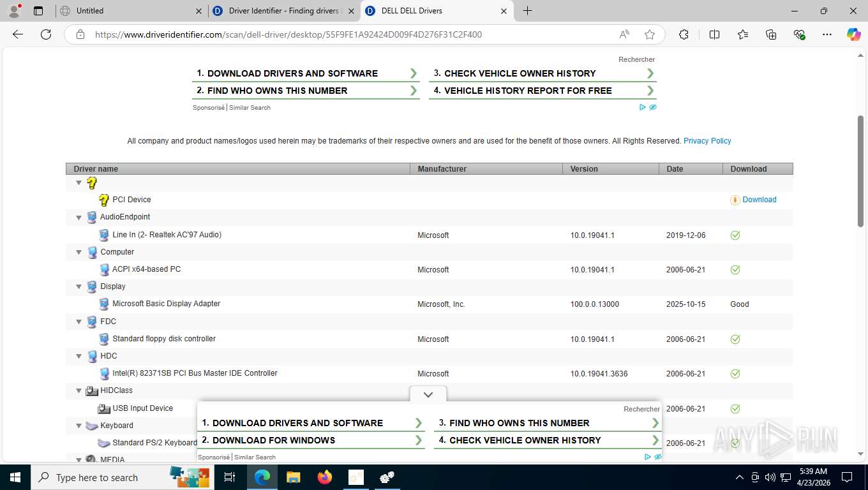This screenshot has width=868, height=490.
Task: Open the tab actions menu icon
Action: (x=38, y=11)
